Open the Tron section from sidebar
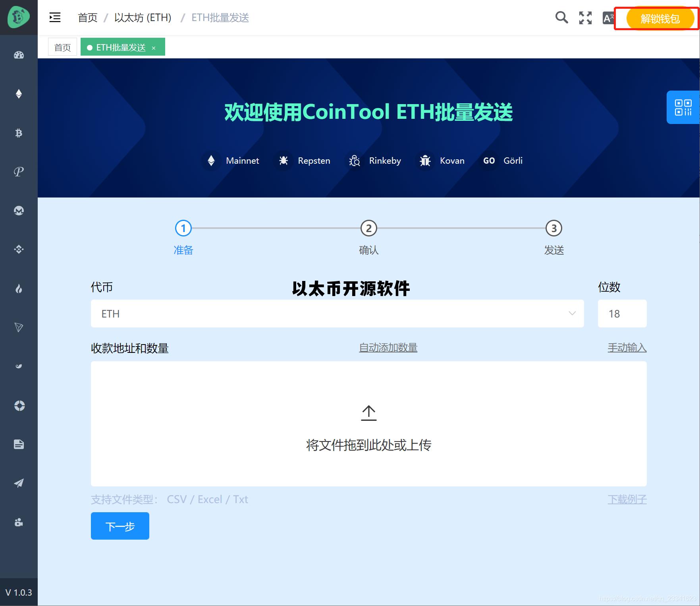This screenshot has height=606, width=700. click(x=19, y=327)
